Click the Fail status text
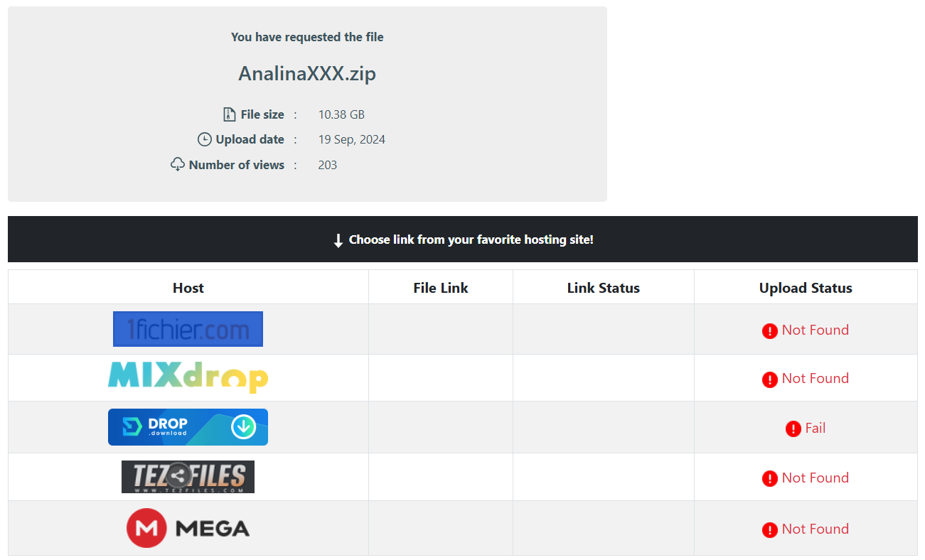 (815, 428)
